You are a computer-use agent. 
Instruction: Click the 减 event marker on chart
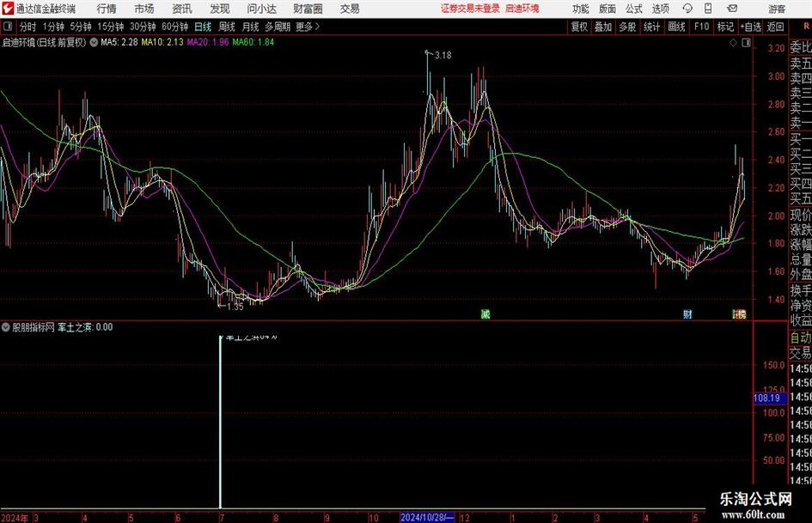485,313
